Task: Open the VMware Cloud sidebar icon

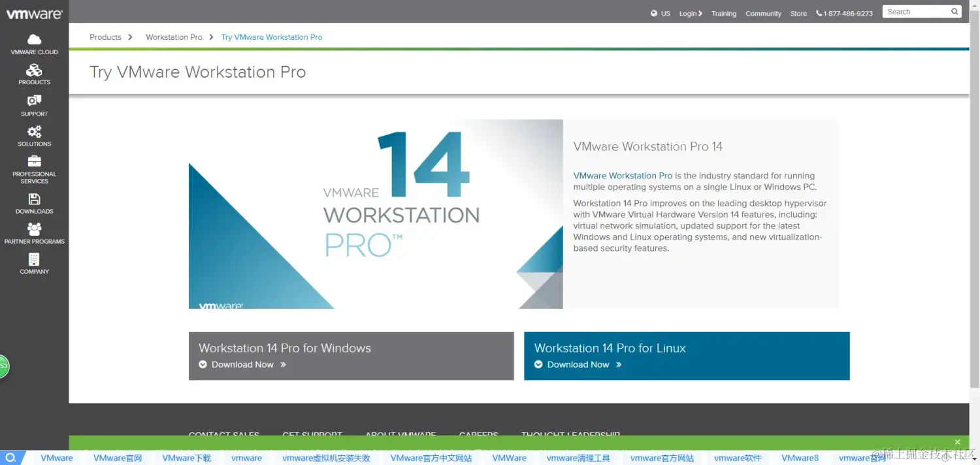Action: coord(34,39)
